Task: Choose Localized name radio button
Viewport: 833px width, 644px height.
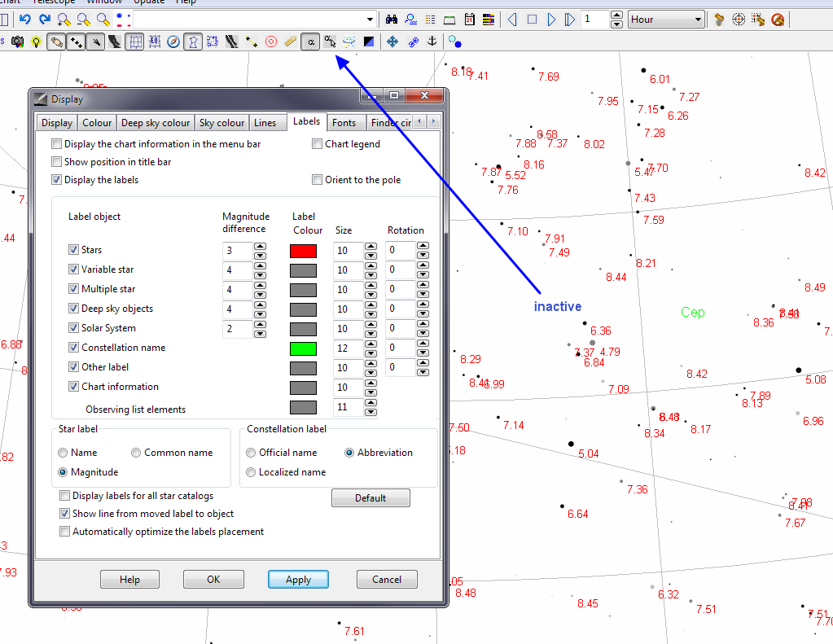Action: [251, 472]
